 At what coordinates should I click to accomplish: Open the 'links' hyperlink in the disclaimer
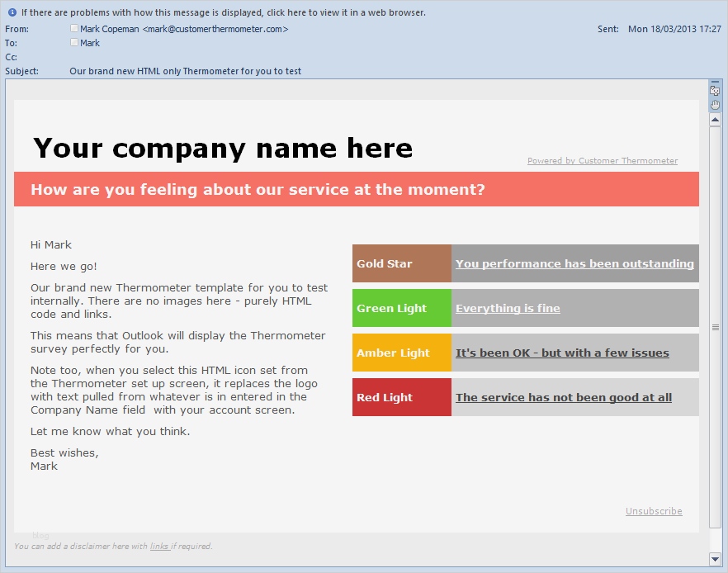159,546
